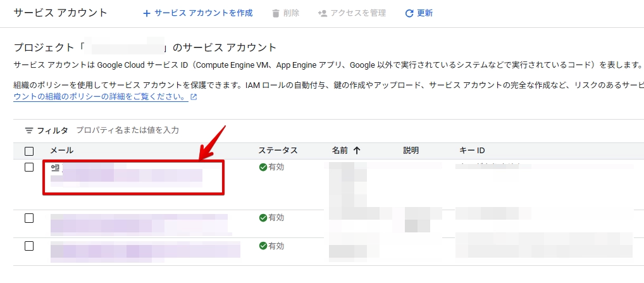This screenshot has height=283, width=644.
Task: Click the service account icon in first row
Action: pyautogui.click(x=55, y=167)
